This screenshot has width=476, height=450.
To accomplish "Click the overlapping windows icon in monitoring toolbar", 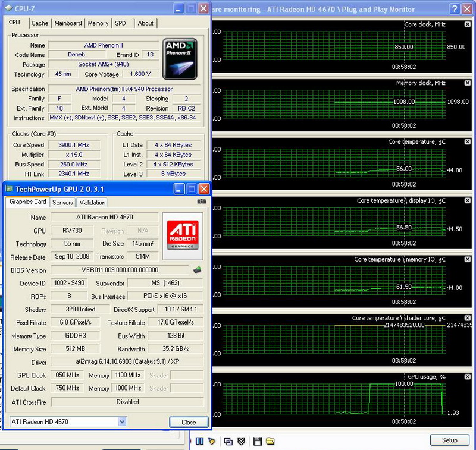I will pyautogui.click(x=228, y=441).
